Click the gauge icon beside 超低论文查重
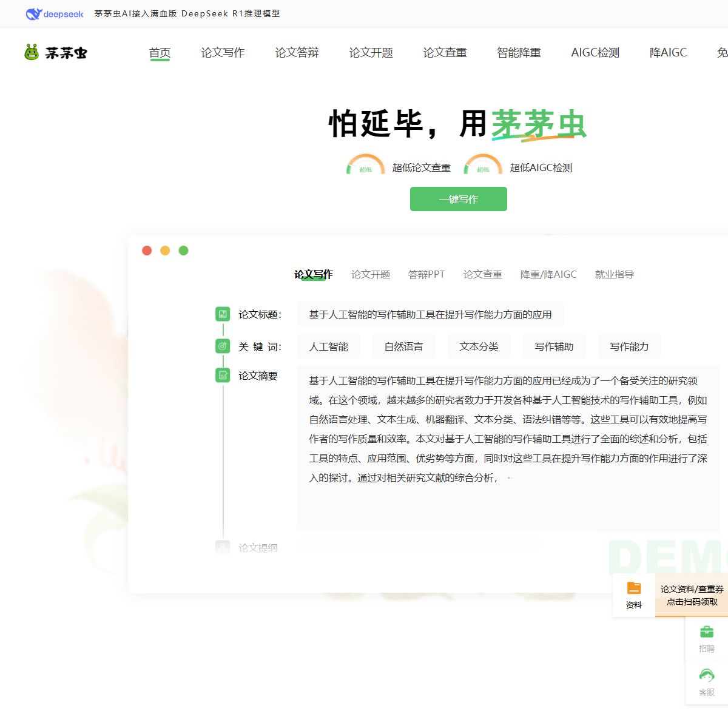Viewport: 728px width, 728px height. [x=365, y=165]
